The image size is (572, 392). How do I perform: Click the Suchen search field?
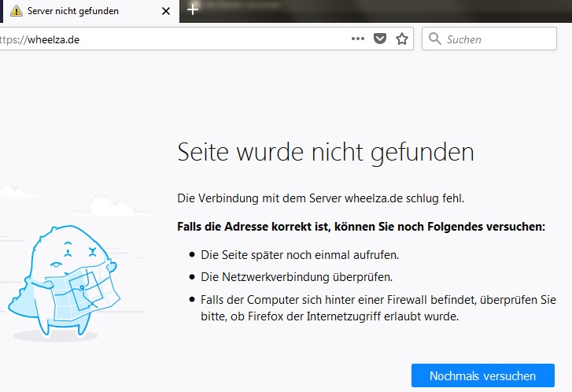[489, 39]
